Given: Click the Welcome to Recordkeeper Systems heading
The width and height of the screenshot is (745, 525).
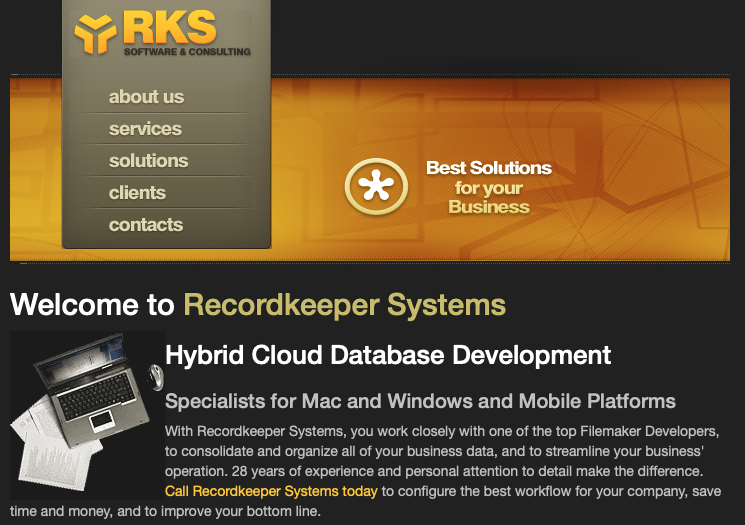Looking at the screenshot, I should pyautogui.click(x=258, y=305).
